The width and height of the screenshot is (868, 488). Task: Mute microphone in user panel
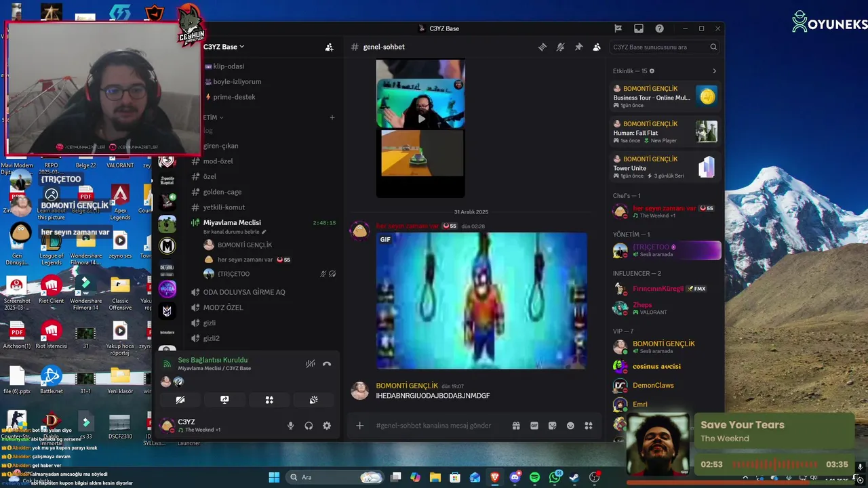point(290,426)
